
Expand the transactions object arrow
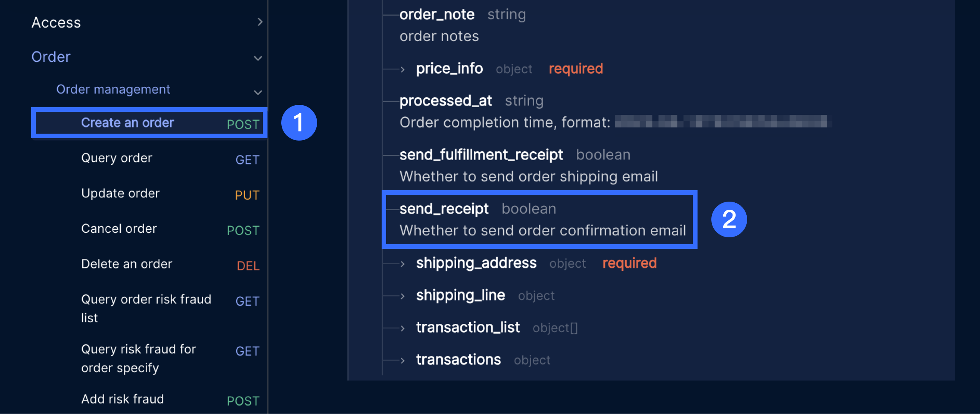coord(402,361)
